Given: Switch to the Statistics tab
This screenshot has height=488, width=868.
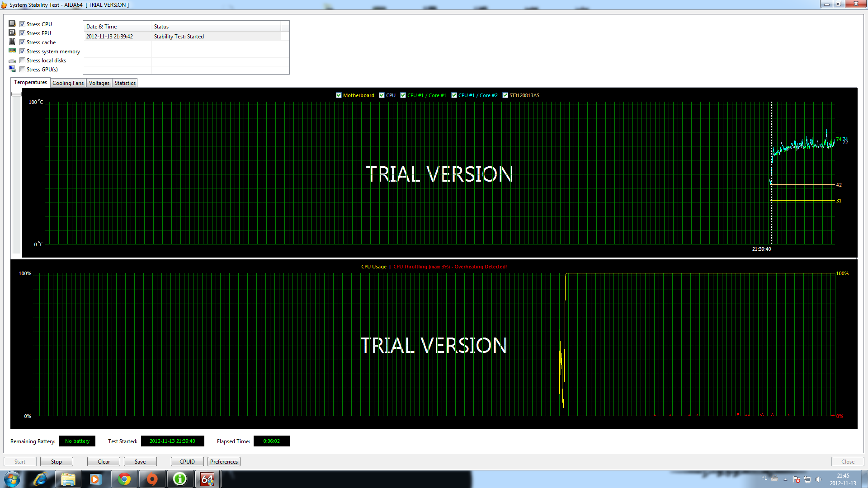Looking at the screenshot, I should pyautogui.click(x=125, y=83).
